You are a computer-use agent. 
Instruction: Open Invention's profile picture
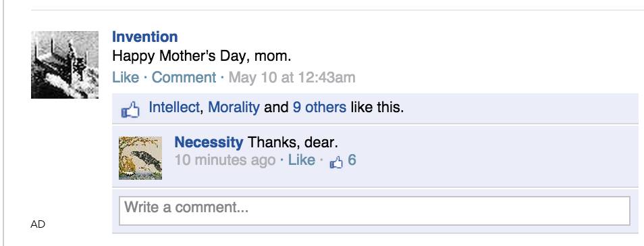click(x=65, y=65)
